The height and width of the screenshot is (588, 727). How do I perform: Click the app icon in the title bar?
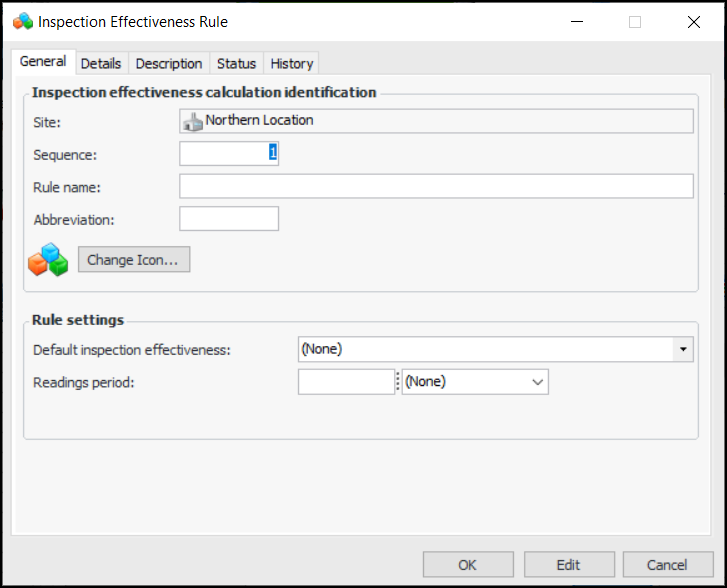pos(22,21)
